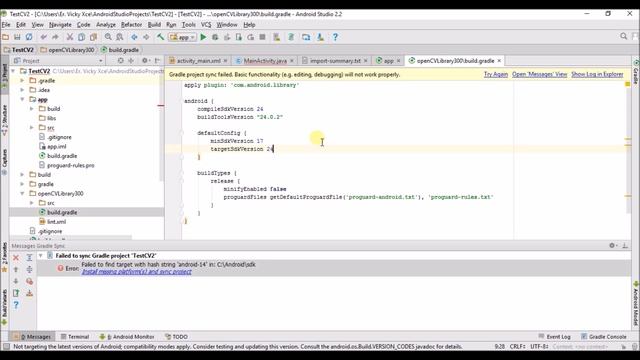Select lint.xml file in project tree
The width and height of the screenshot is (640, 360).
[x=56, y=222]
